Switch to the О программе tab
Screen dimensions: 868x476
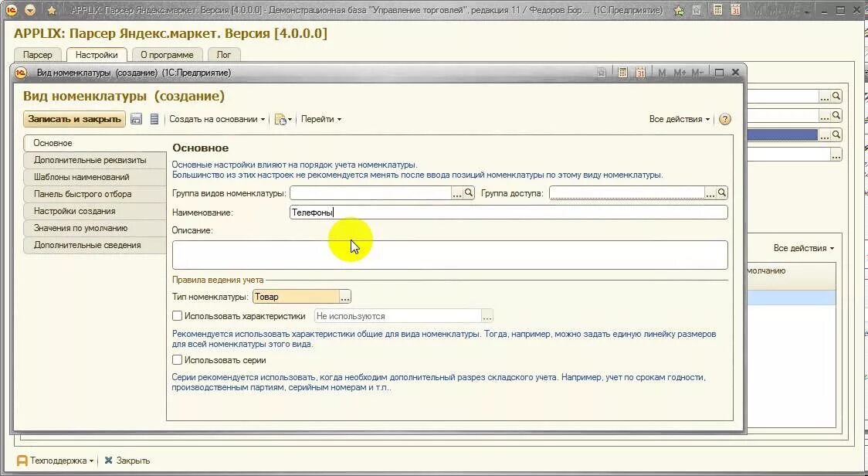(x=167, y=55)
